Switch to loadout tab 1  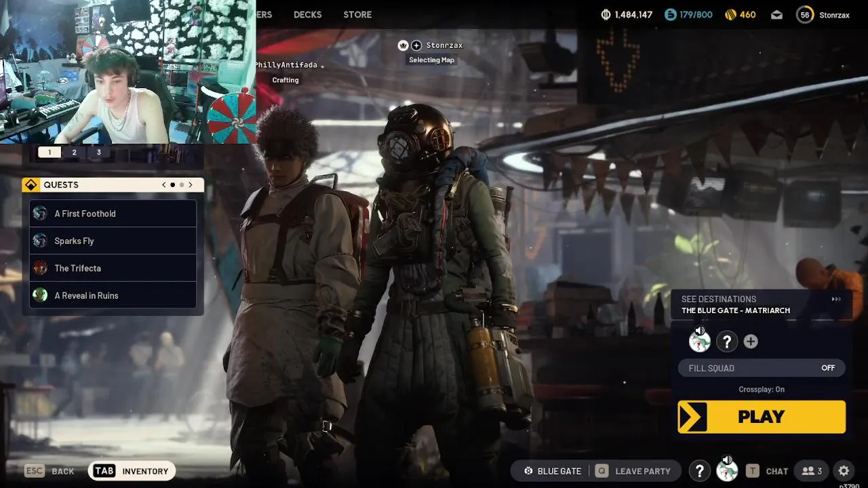pos(50,152)
